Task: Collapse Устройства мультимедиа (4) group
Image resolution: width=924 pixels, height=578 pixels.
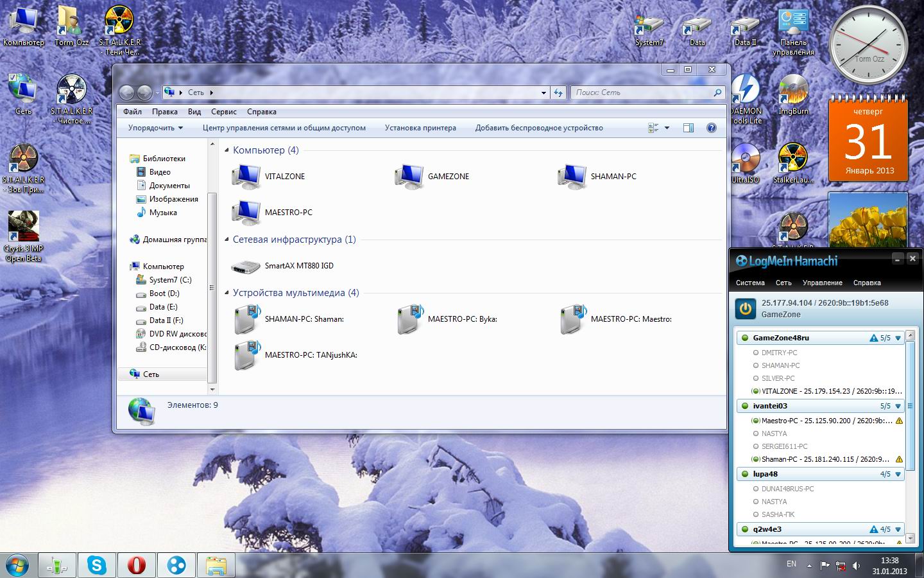Action: pyautogui.click(x=227, y=293)
